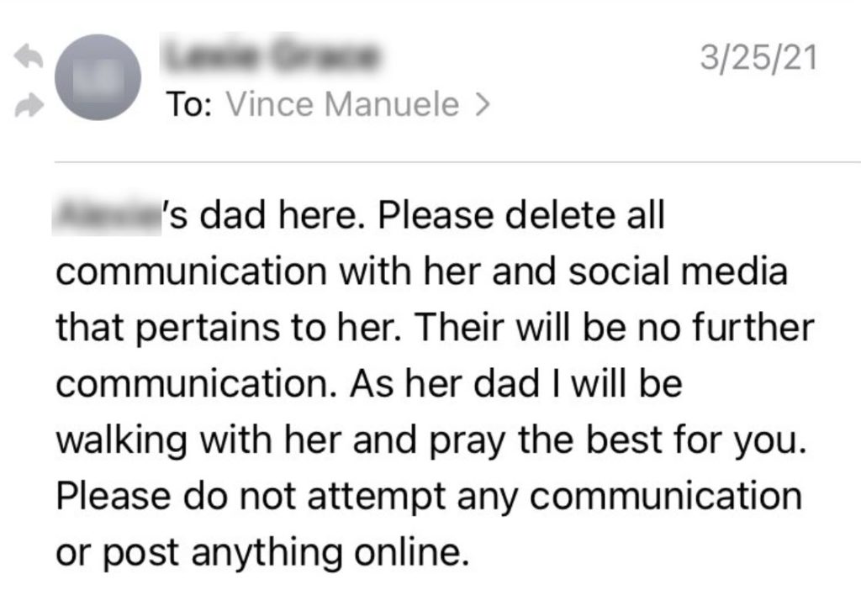Open the sender's circular avatar

tap(96, 77)
